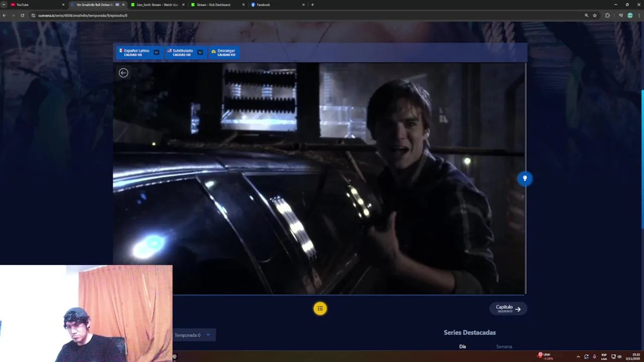Open the ESP LAA language switcher
The image size is (644, 362).
(x=604, y=356)
